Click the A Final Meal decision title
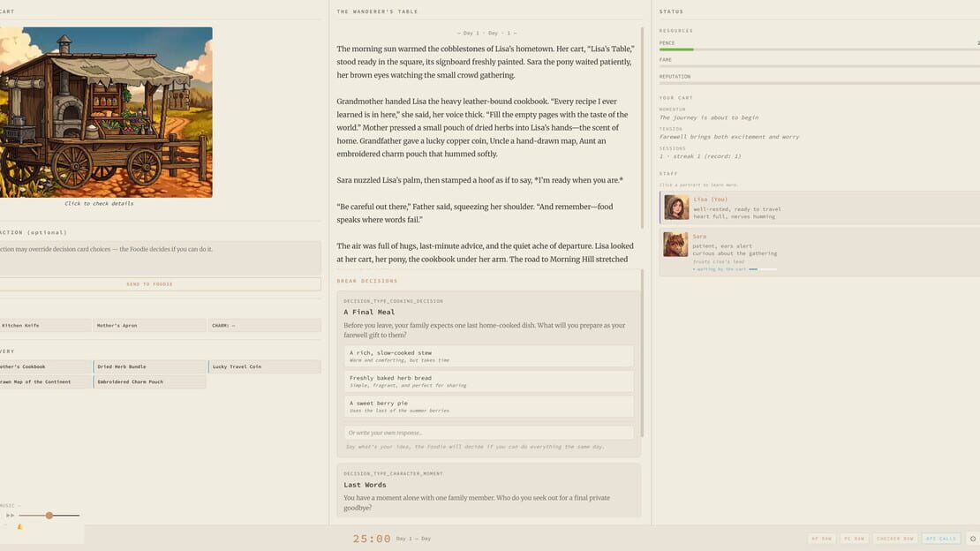Image resolution: width=980 pixels, height=551 pixels. click(369, 312)
